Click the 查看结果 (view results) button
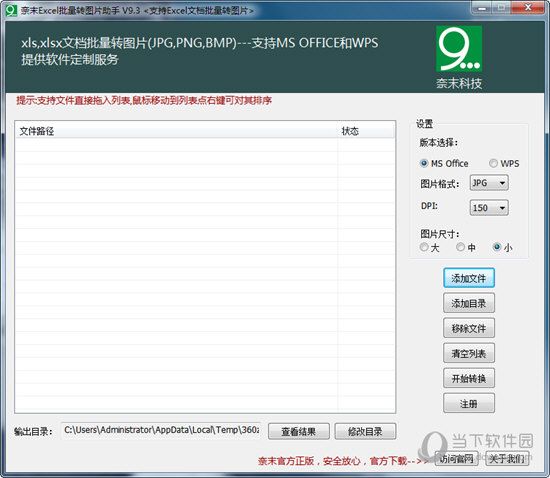The width and height of the screenshot is (550, 478). tap(299, 431)
